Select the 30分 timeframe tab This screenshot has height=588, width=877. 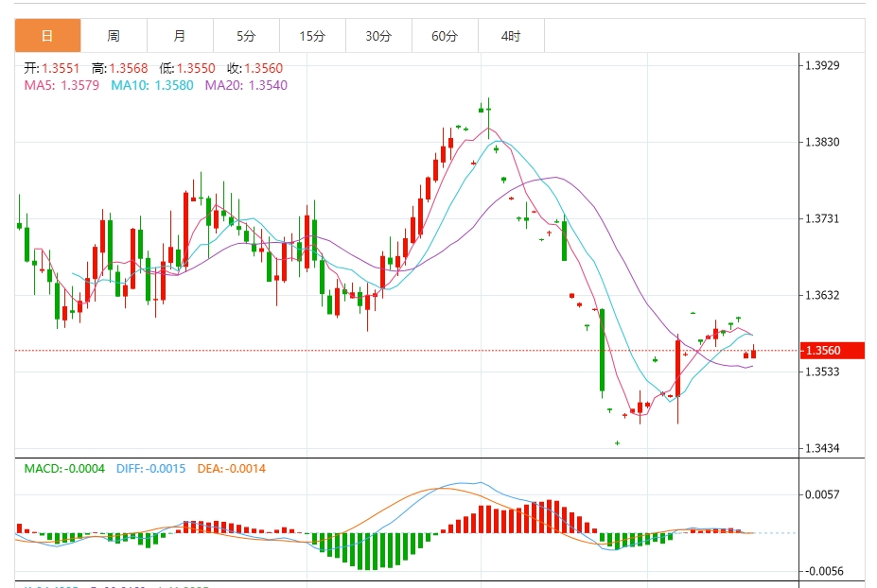click(378, 36)
